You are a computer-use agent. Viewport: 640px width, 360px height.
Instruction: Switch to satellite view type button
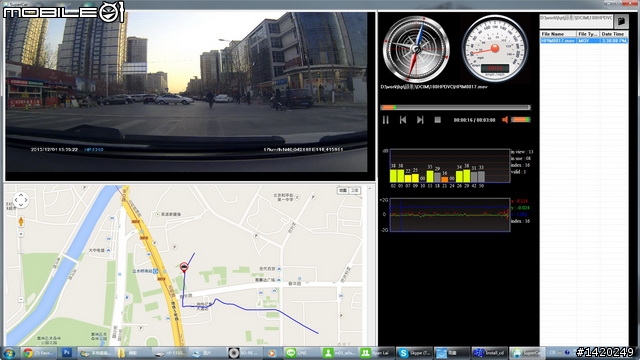(x=354, y=191)
